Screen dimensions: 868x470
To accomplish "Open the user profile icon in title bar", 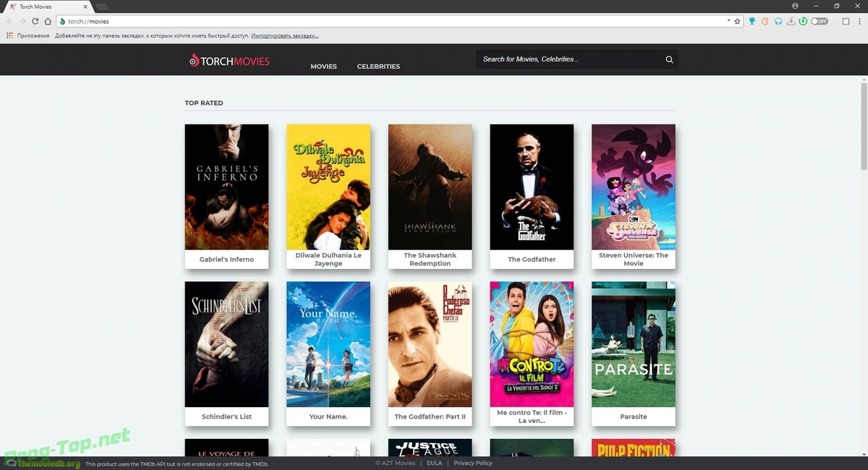I will click(796, 6).
